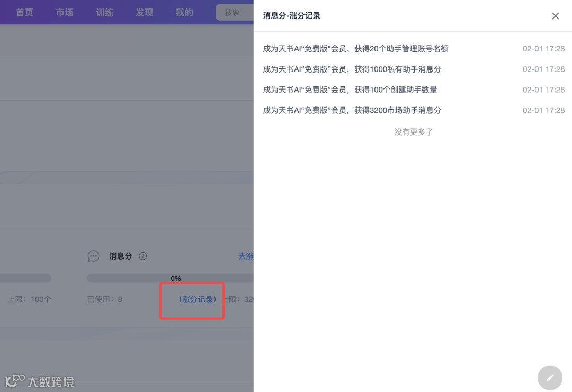Open the 我的 tab
The image size is (572, 392).
pyautogui.click(x=184, y=12)
